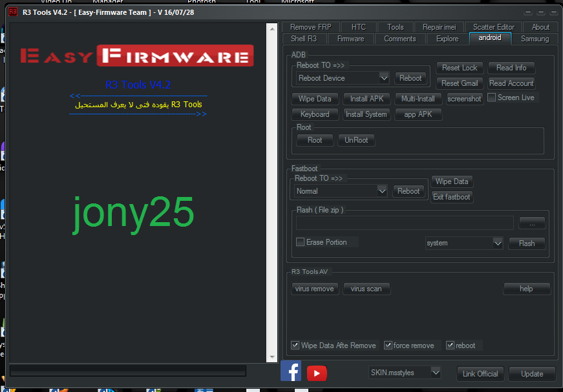Toggle the force remove checkbox

(388, 346)
